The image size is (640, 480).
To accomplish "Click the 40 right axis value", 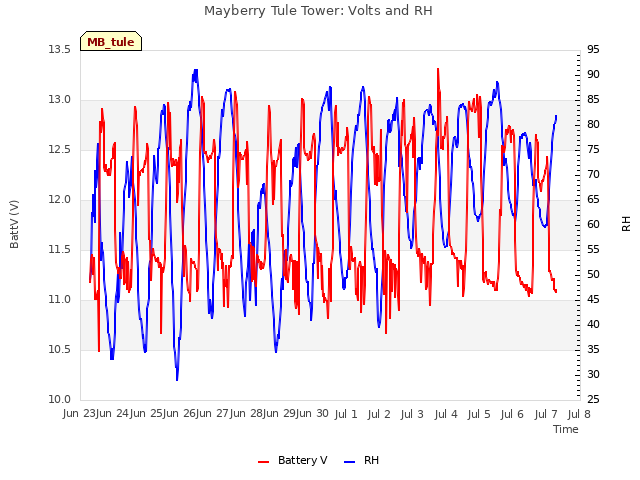I will [x=593, y=324].
